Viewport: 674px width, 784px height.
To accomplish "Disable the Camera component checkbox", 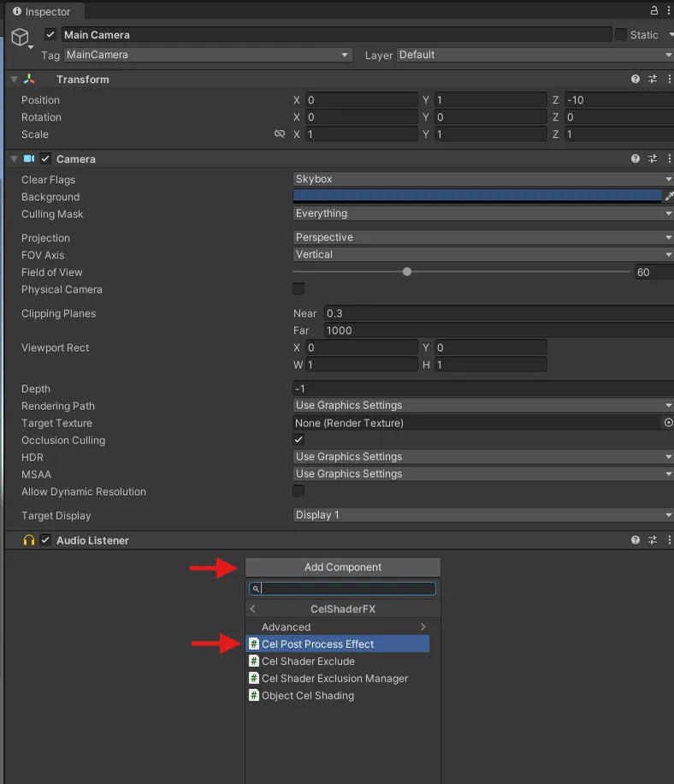I will 45,158.
